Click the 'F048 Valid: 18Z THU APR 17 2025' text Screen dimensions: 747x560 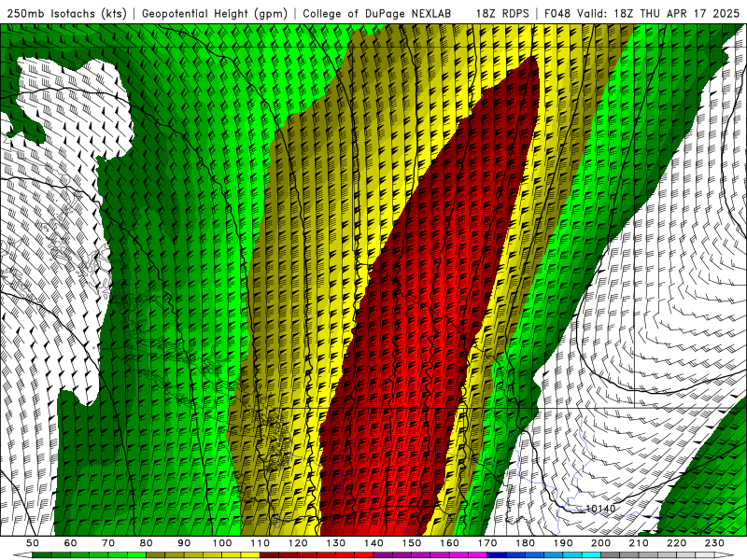pyautogui.click(x=641, y=14)
